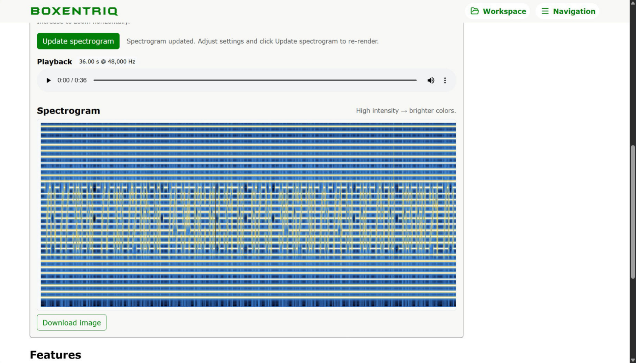Click the 'High intensity → brighter colors.' note
The width and height of the screenshot is (636, 364).
tap(406, 111)
